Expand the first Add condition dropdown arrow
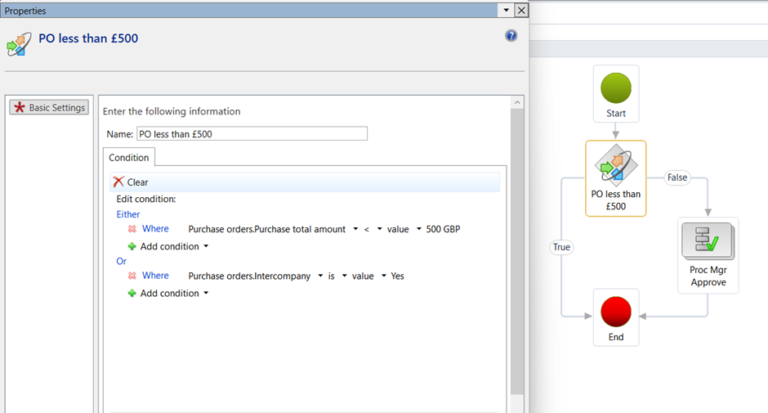Image resolution: width=768 pixels, height=413 pixels. 206,246
